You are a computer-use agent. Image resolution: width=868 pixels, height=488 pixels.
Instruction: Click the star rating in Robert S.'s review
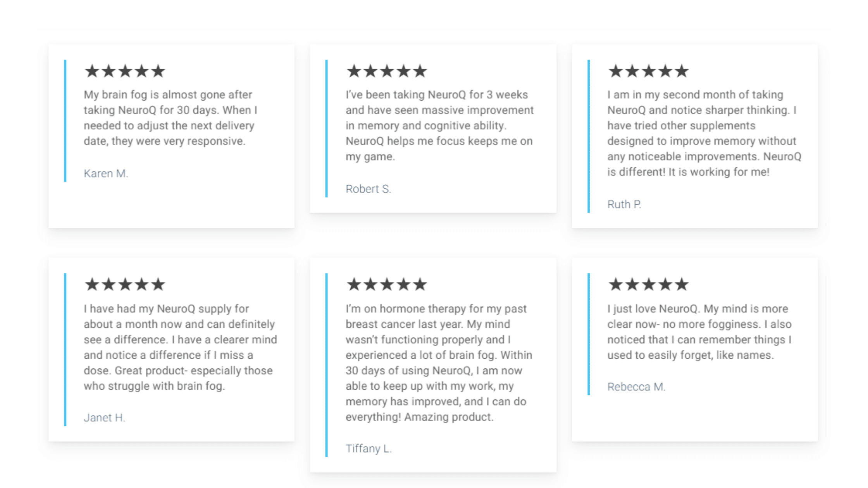tap(387, 71)
